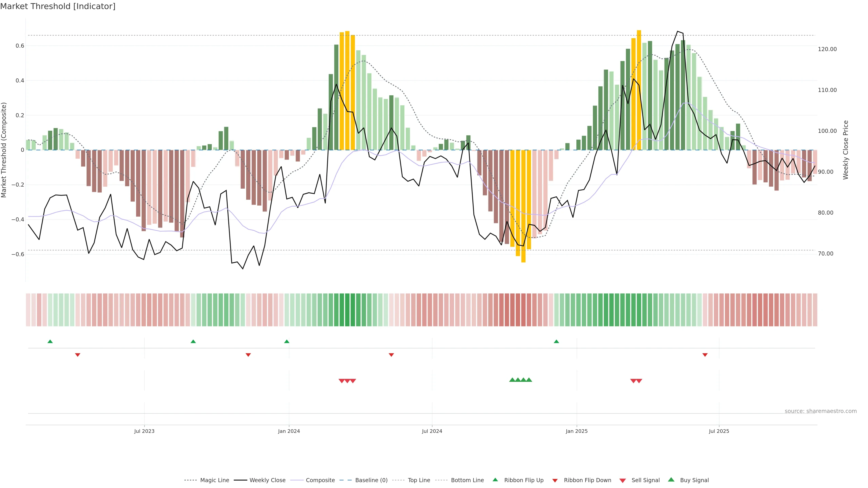Click the Ribbon Flip Up legend triangle

point(495,480)
